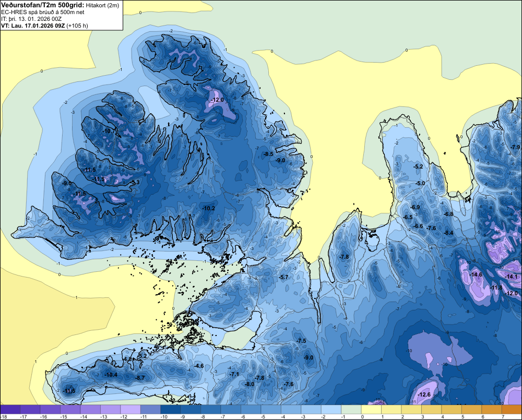The width and height of the screenshot is (522, 420).
Task: Click the "-8.0" temperature value on the map
Action: tap(250, 384)
